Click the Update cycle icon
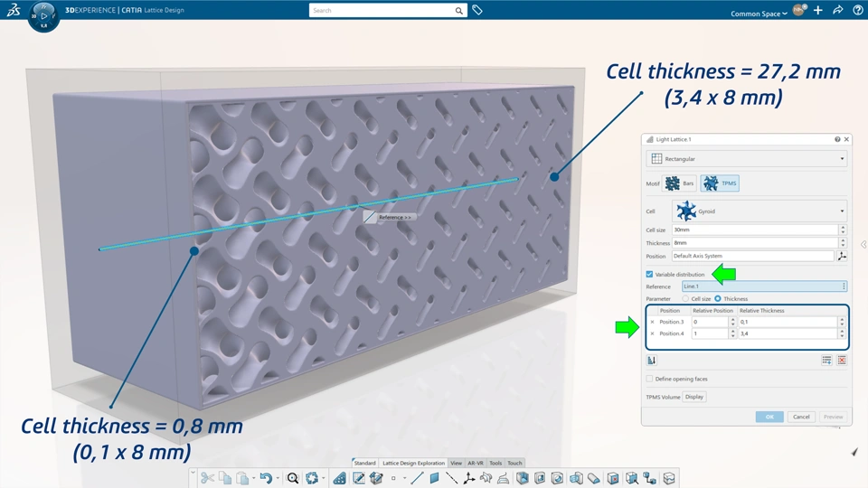The width and height of the screenshot is (868, 488). point(312,478)
